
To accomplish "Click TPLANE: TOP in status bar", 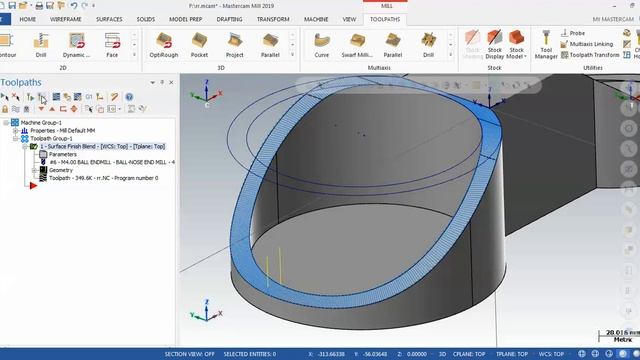I will (x=512, y=354).
